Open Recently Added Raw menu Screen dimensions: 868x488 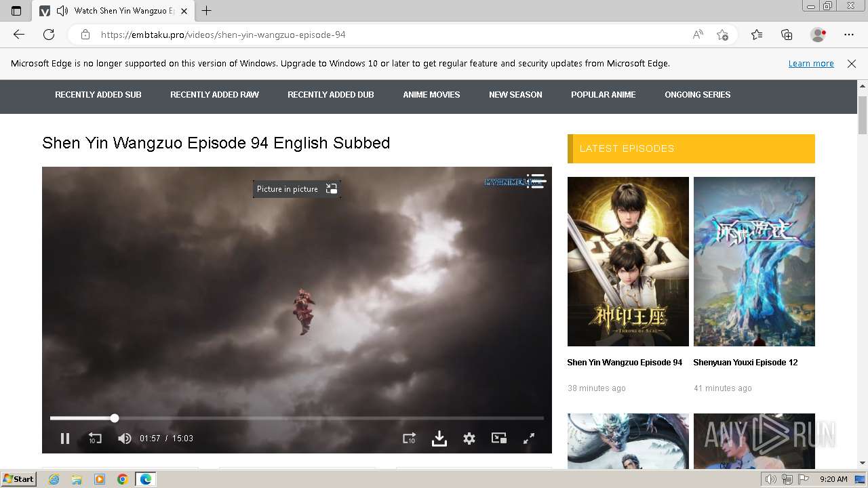pos(214,95)
